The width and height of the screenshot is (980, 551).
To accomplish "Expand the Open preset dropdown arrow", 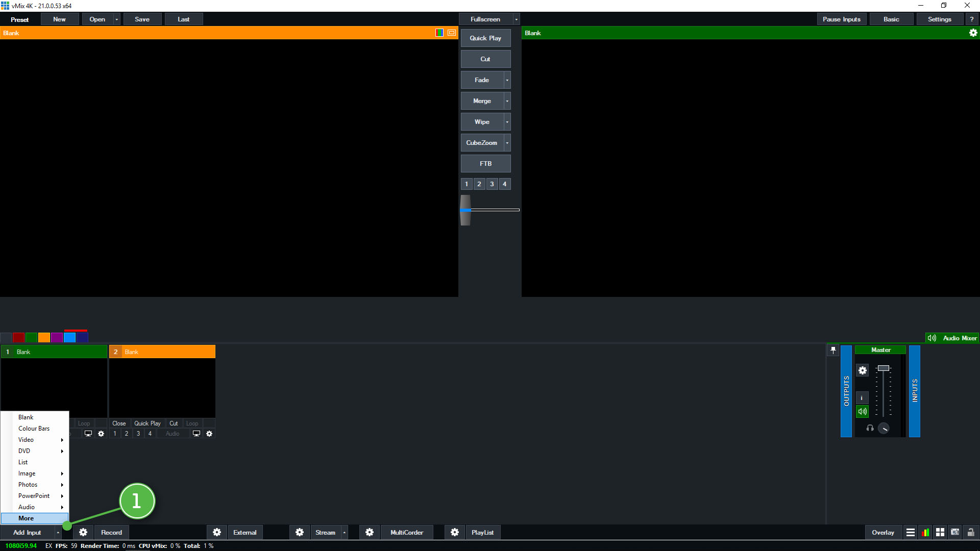I will pos(117,19).
